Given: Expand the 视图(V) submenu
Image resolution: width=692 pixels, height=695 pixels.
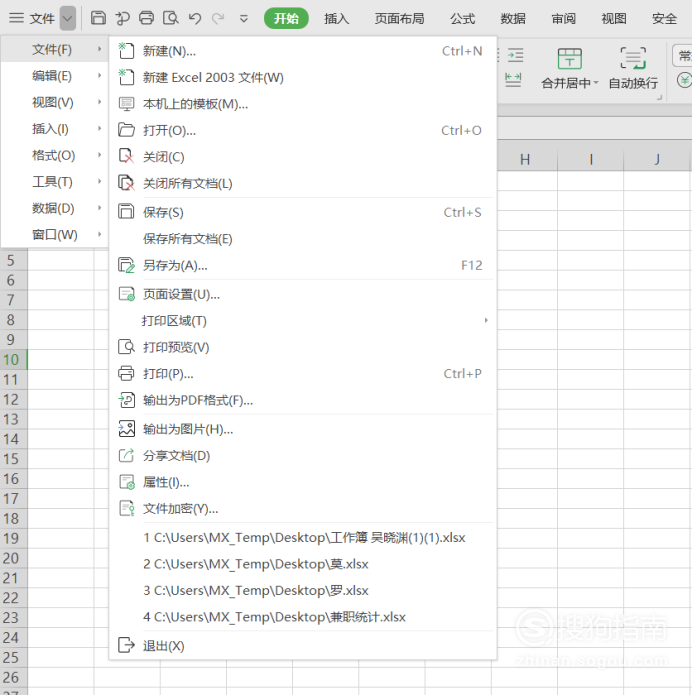Looking at the screenshot, I should 55,102.
